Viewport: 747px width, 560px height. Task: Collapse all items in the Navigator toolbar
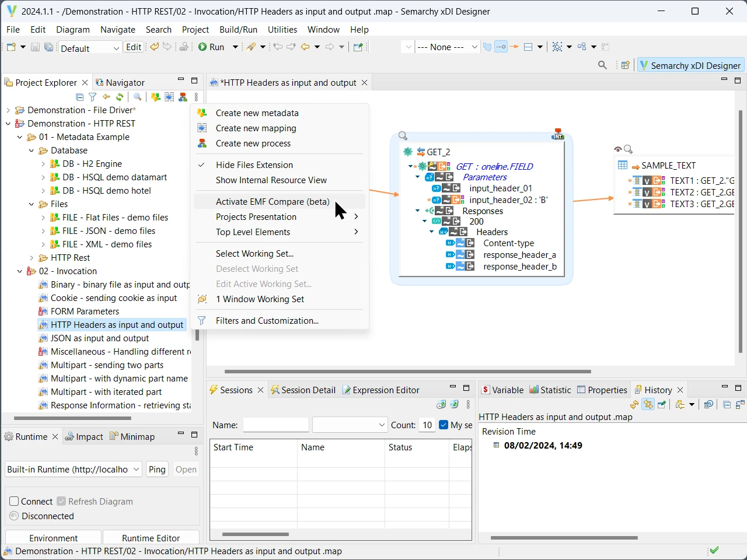point(79,97)
